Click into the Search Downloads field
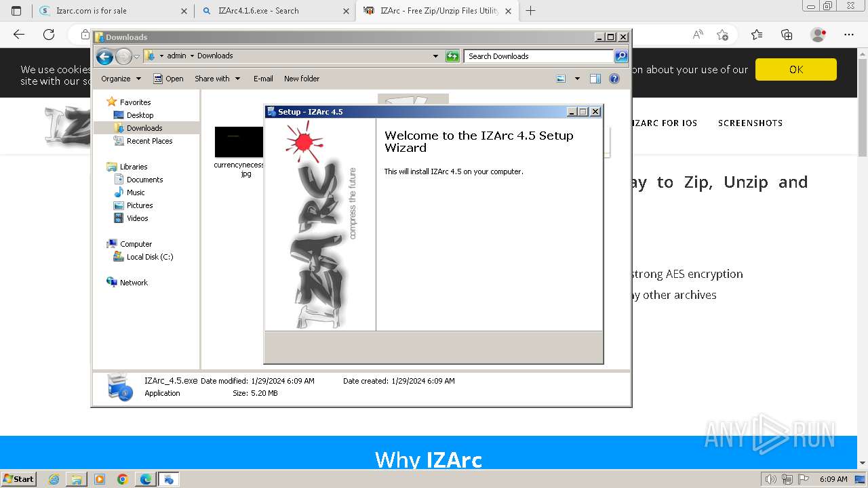868x488 pixels. [539, 56]
